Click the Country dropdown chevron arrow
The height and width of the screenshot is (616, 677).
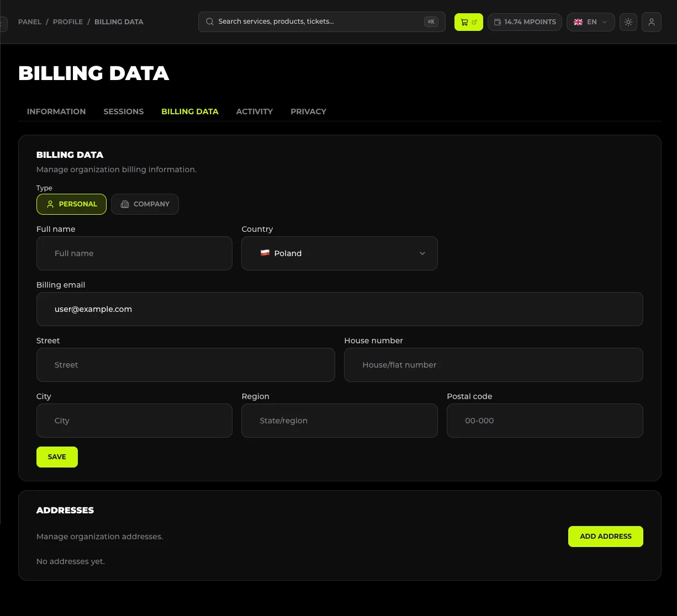coord(422,253)
